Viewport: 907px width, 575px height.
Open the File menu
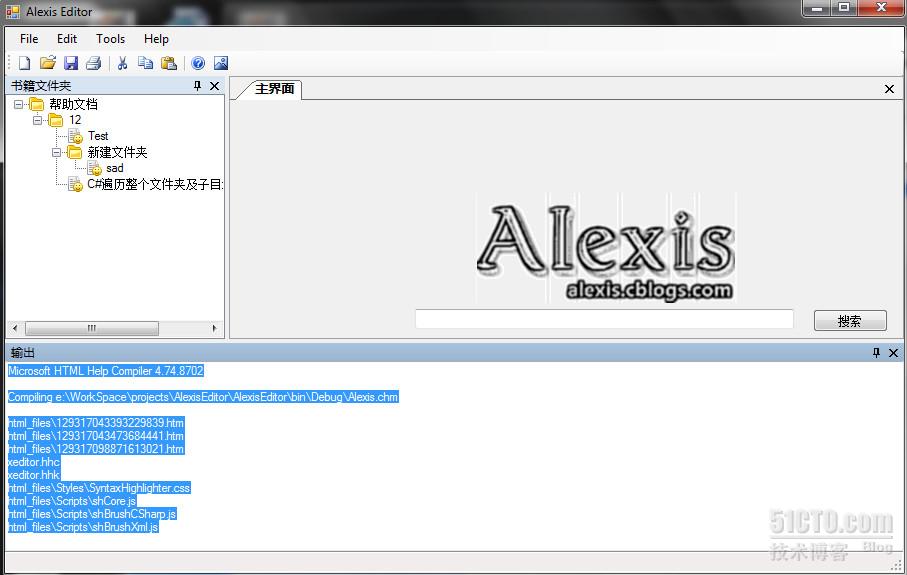(x=29, y=39)
